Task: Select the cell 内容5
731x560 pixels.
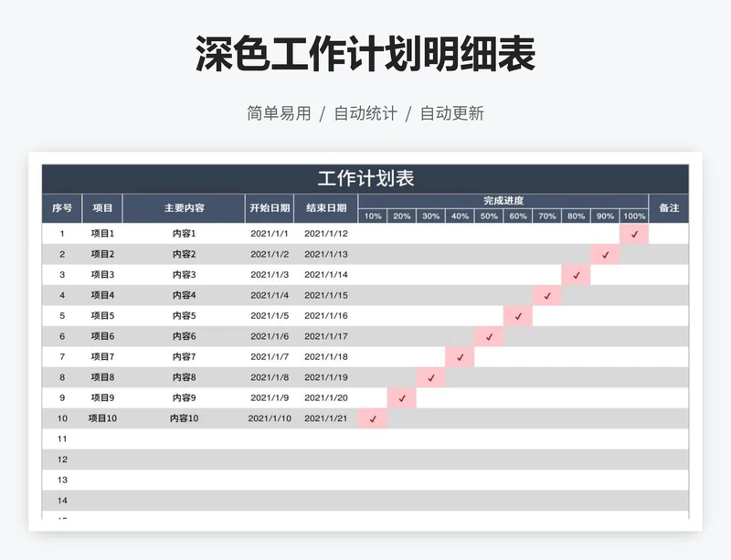Action: pyautogui.click(x=184, y=316)
